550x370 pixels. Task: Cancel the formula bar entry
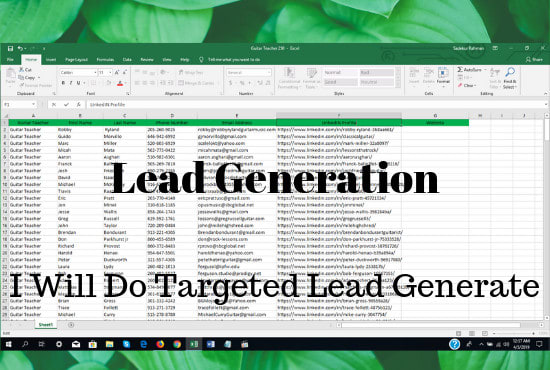click(x=54, y=105)
